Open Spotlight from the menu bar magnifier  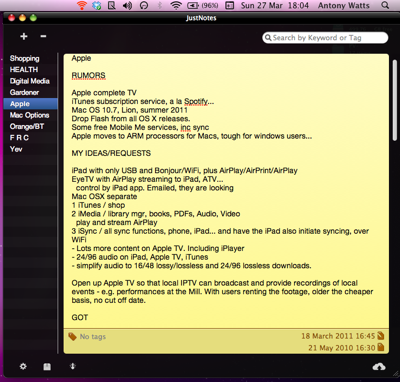pos(385,5)
